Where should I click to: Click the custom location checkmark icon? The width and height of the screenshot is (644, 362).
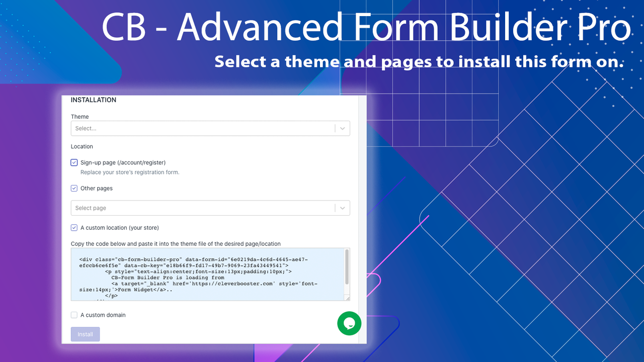74,227
